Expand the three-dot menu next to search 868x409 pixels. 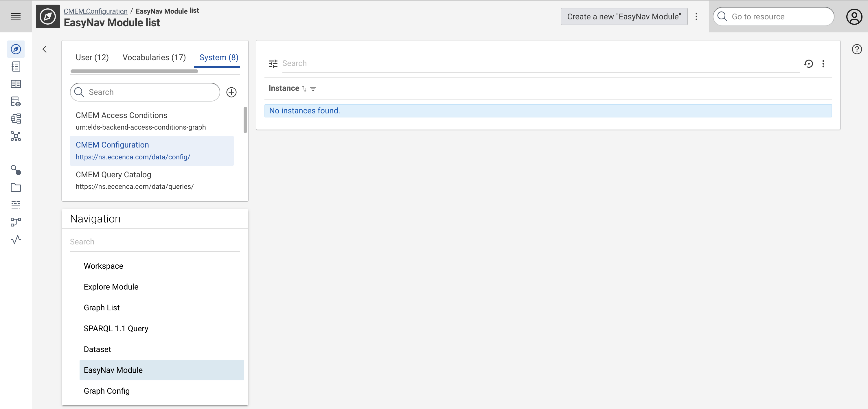[x=824, y=64]
